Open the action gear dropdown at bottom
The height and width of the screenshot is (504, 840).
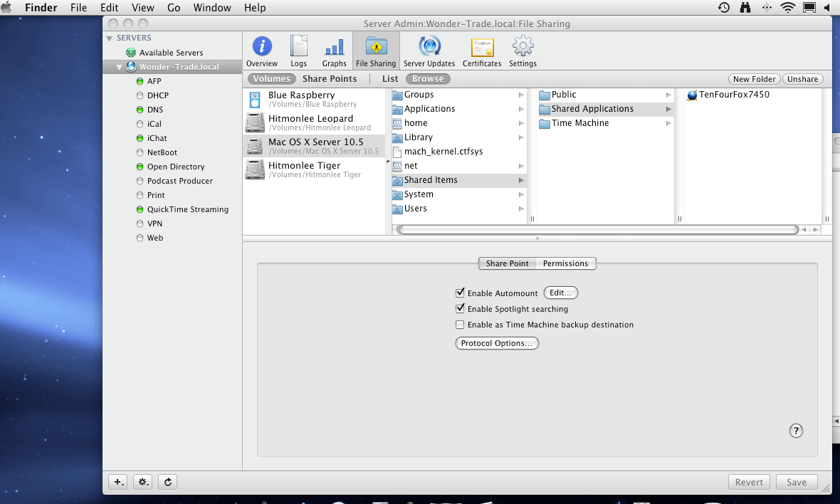pos(143,482)
